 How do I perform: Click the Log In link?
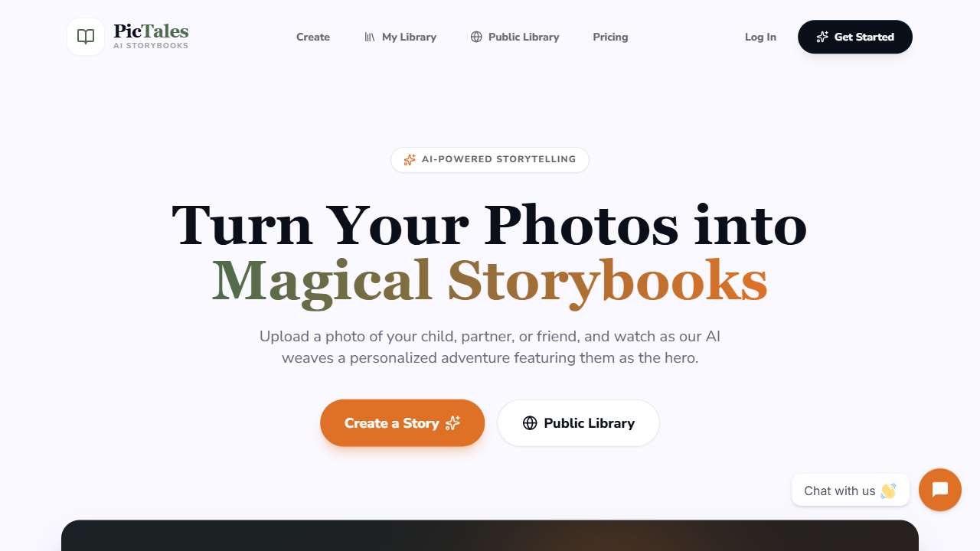[760, 37]
